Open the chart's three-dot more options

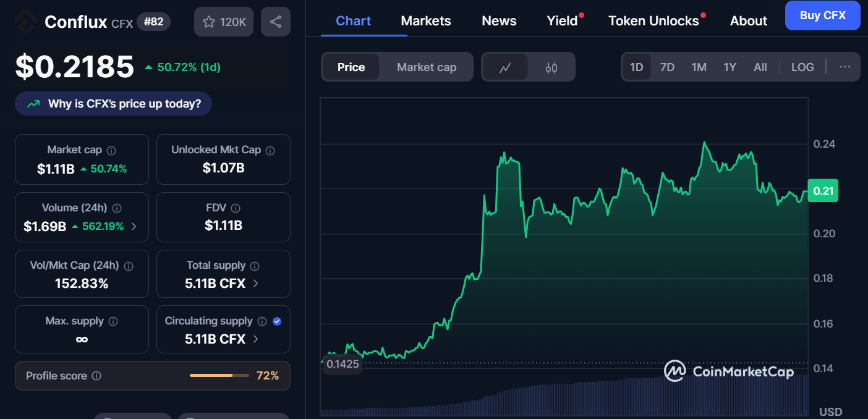845,67
